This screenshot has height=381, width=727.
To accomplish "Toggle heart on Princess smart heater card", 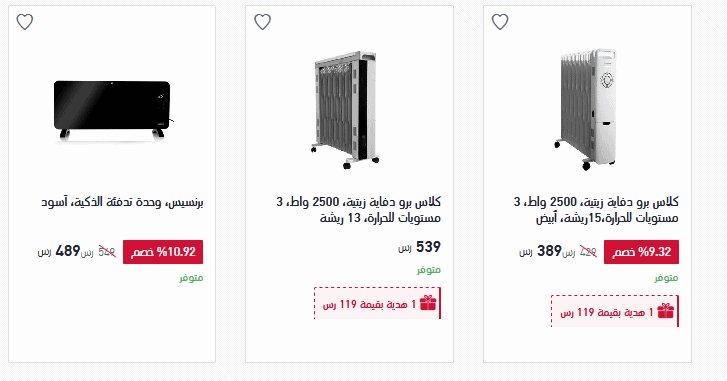I will point(25,22).
